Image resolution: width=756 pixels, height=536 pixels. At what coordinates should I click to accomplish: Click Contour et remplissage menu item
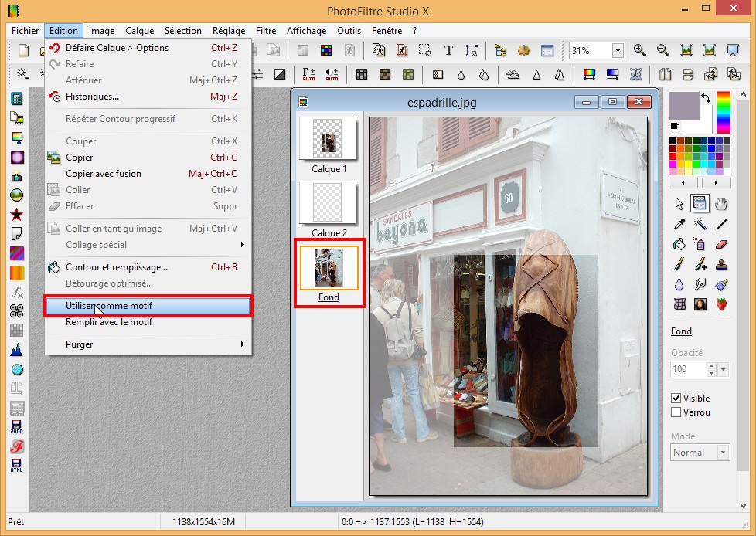point(116,267)
